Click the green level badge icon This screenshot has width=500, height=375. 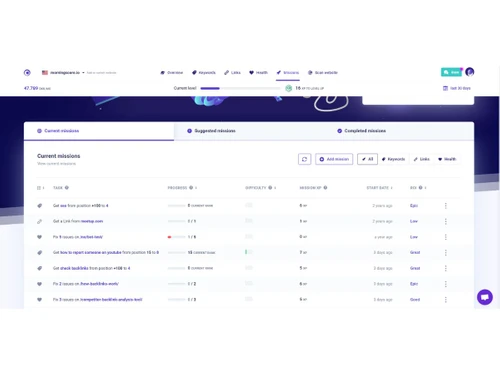289,88
